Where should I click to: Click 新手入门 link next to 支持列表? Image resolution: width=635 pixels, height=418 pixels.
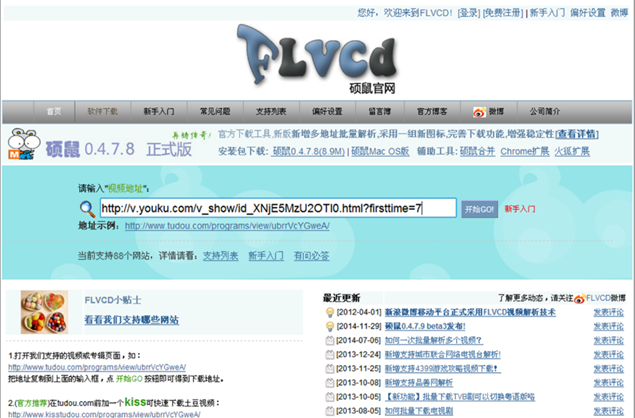pos(266,256)
